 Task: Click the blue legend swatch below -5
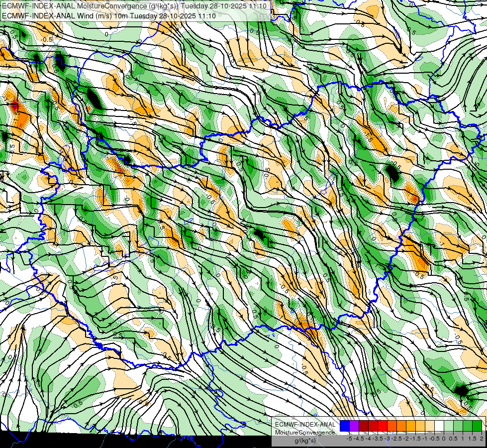click(345, 426)
